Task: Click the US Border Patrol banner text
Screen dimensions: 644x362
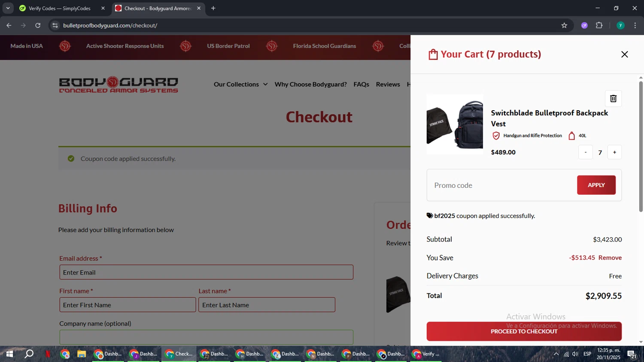Action: click(x=228, y=46)
